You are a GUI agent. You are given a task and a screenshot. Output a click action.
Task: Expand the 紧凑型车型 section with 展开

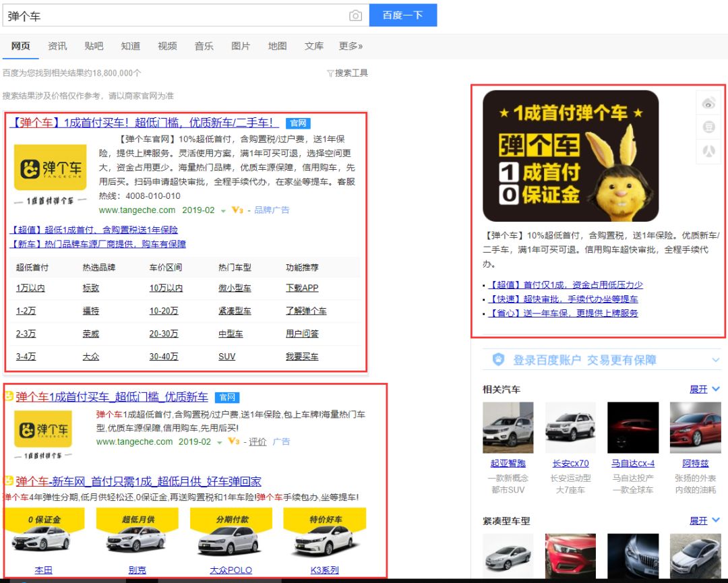point(704,521)
